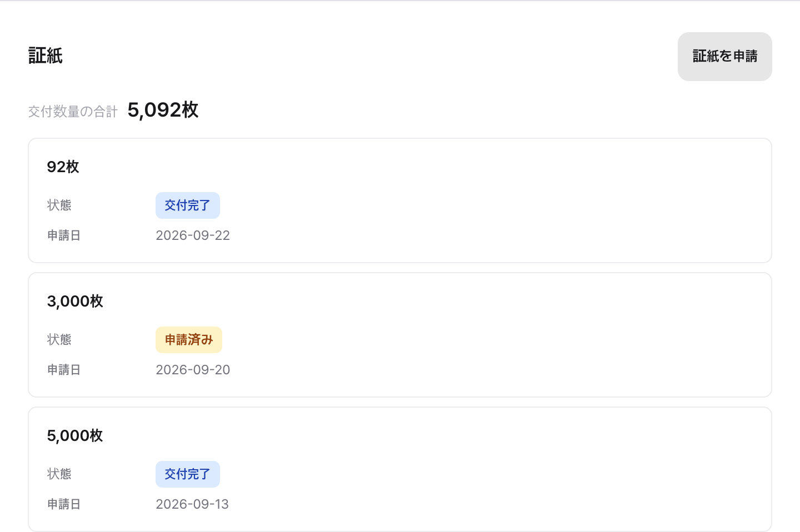The height and width of the screenshot is (532, 800).
Task: Click 状態 label in the 92枚 card
Action: [59, 205]
